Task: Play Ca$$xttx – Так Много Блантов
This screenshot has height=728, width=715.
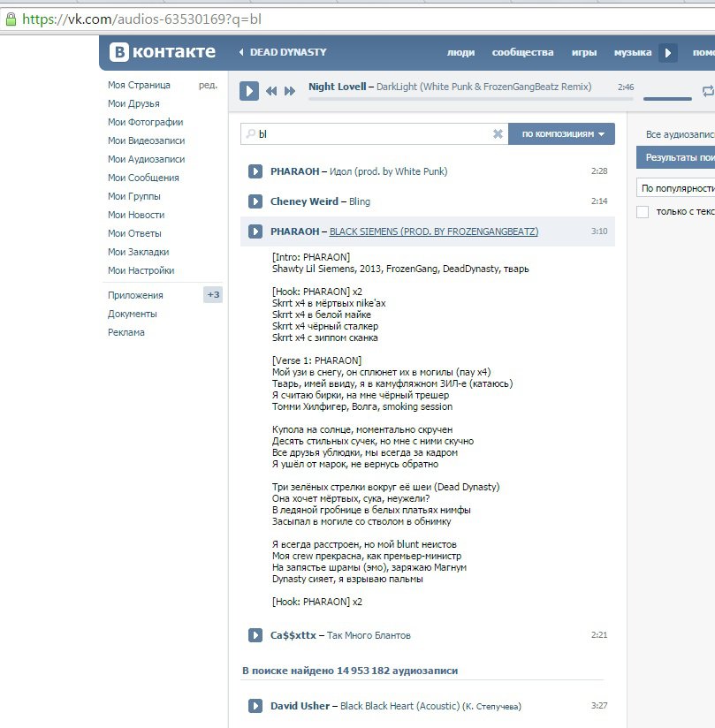Action: click(255, 634)
